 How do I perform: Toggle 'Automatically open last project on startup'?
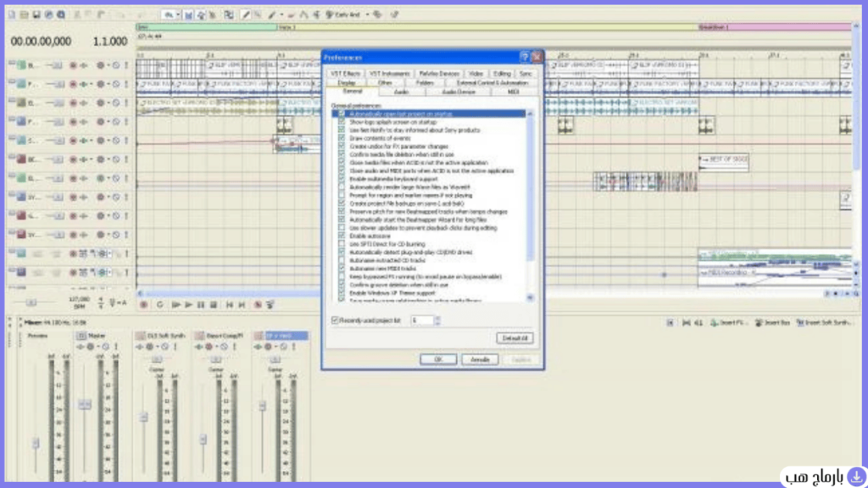pyautogui.click(x=342, y=114)
